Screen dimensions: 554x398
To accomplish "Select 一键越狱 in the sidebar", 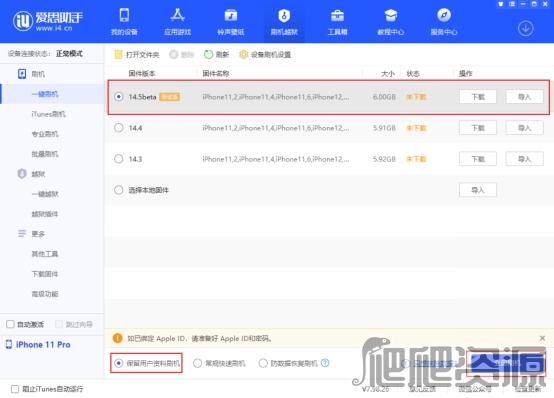I will (45, 194).
